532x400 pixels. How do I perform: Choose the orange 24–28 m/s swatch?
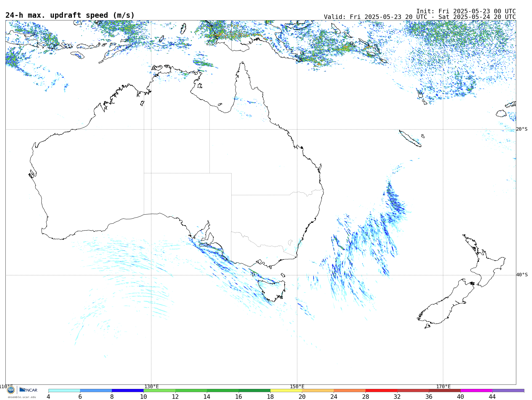[x=350, y=391]
